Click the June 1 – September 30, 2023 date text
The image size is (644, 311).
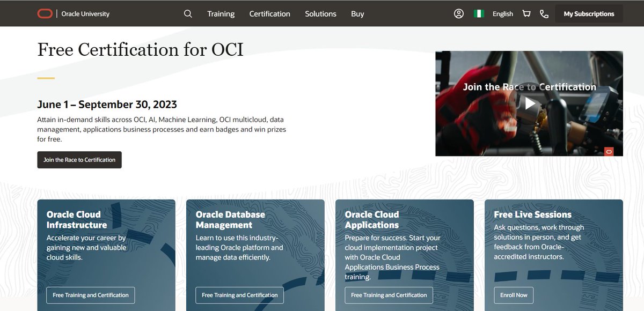click(107, 104)
